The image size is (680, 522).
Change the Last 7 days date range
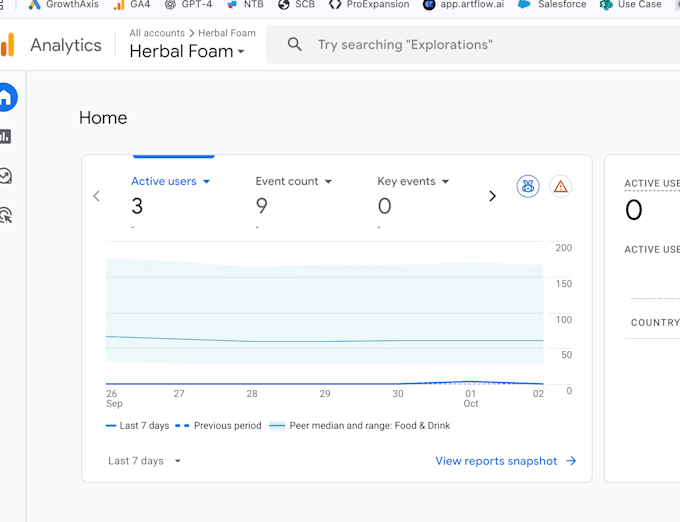pyautogui.click(x=145, y=461)
